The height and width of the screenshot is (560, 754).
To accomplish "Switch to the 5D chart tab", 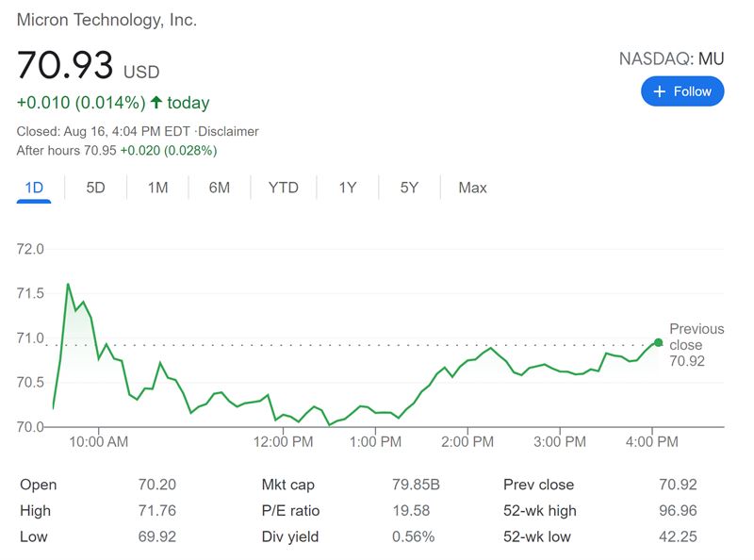I will 95,188.
